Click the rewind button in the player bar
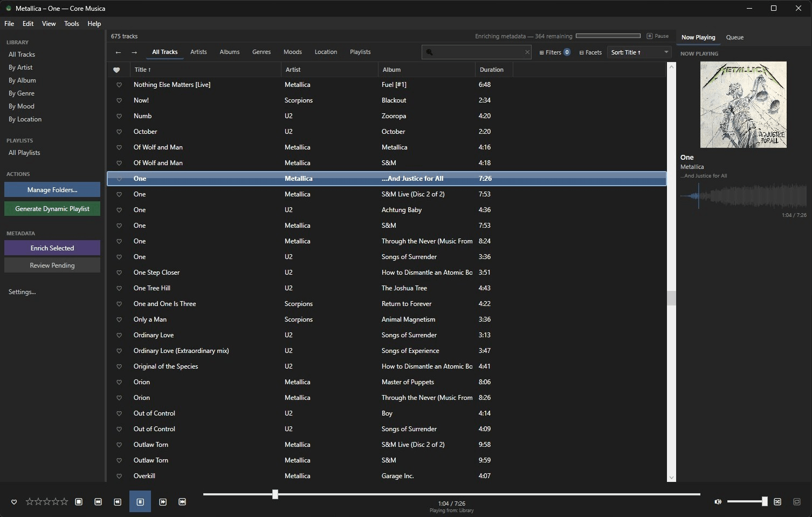Image resolution: width=812 pixels, height=517 pixels. 118,502
